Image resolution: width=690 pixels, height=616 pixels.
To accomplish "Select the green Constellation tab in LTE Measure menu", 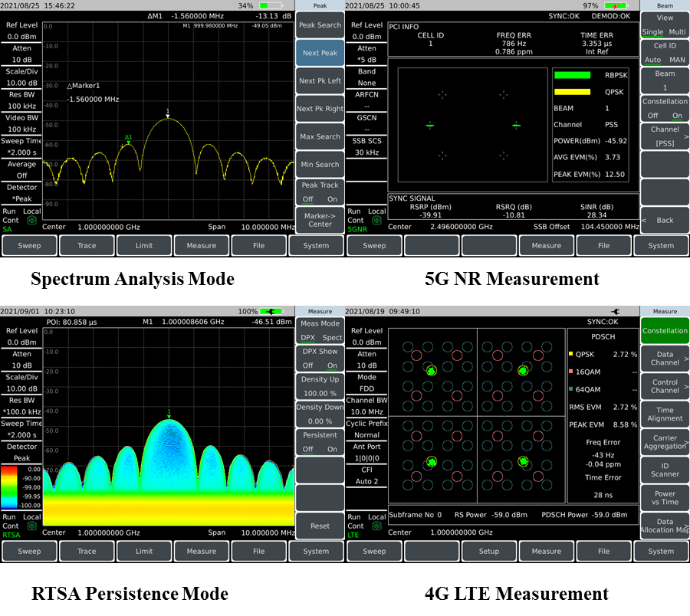I will [664, 331].
